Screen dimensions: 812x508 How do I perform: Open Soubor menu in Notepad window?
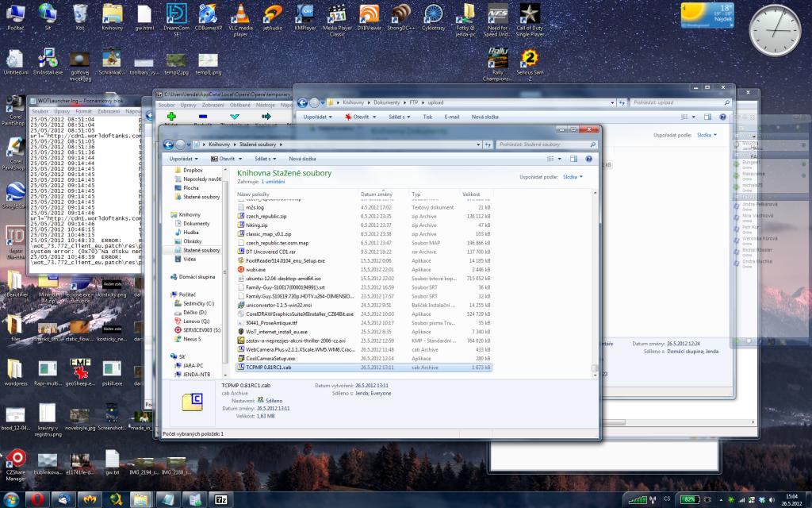[40, 111]
